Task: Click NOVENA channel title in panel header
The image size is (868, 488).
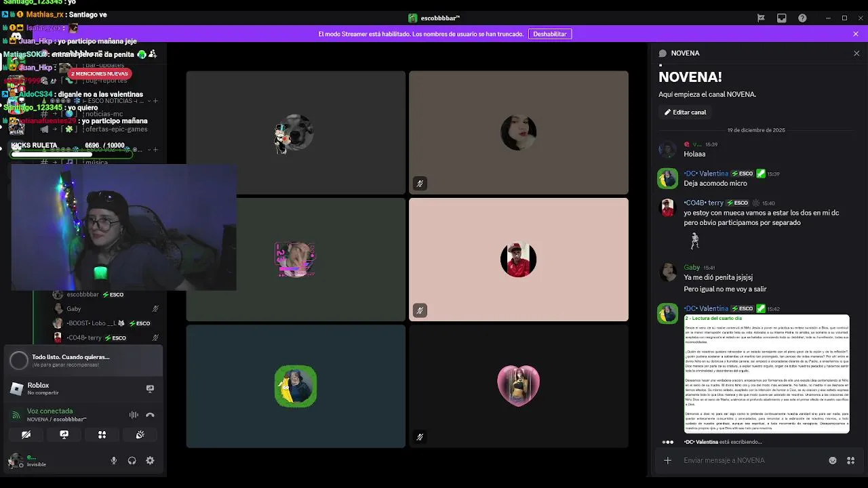Action: click(685, 53)
